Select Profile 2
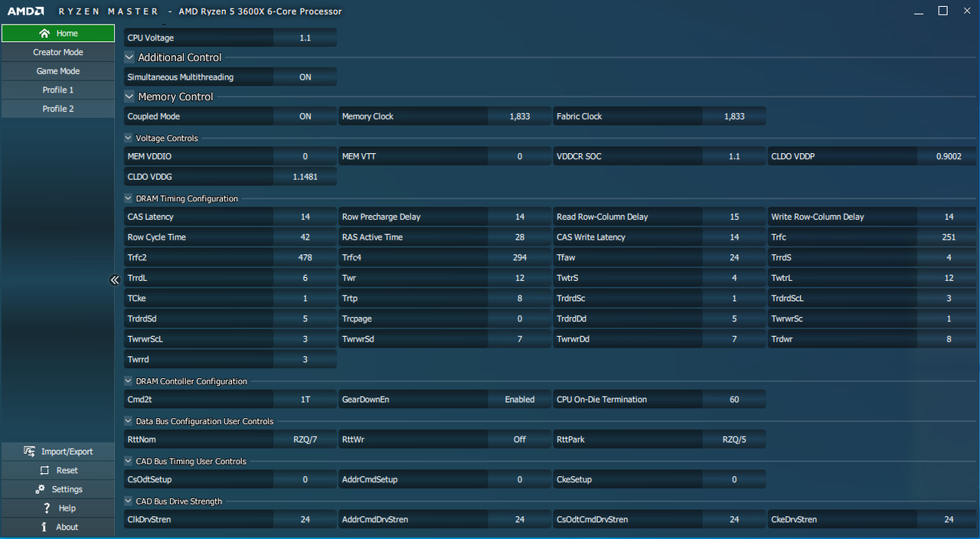Image resolution: width=980 pixels, height=539 pixels. (x=57, y=109)
